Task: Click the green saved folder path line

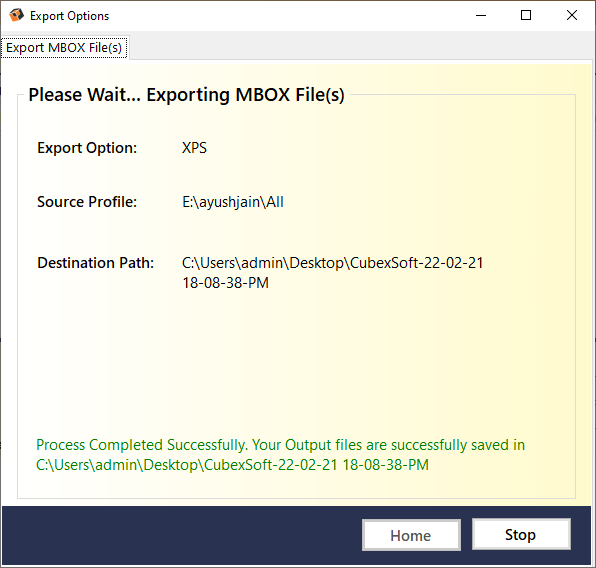Action: (x=232, y=465)
